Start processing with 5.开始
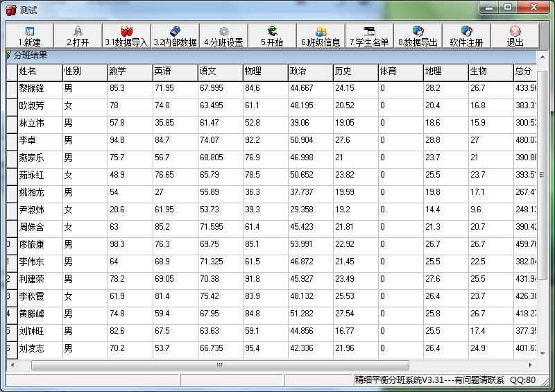 click(272, 36)
